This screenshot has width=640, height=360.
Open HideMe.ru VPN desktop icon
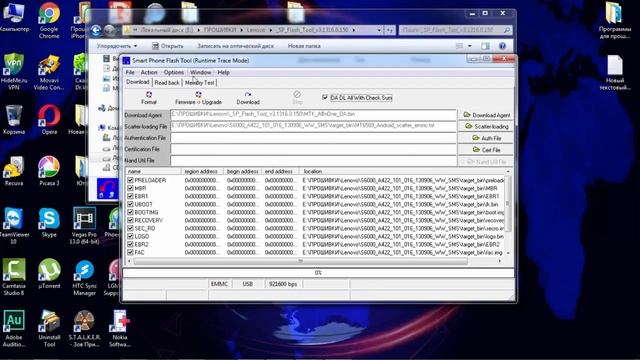pos(13,72)
